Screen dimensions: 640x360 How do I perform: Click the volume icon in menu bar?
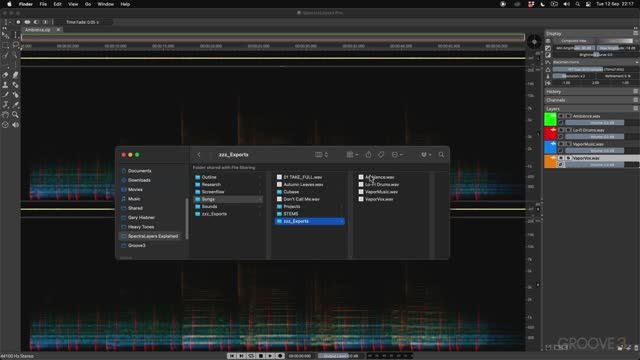(x=567, y=4)
